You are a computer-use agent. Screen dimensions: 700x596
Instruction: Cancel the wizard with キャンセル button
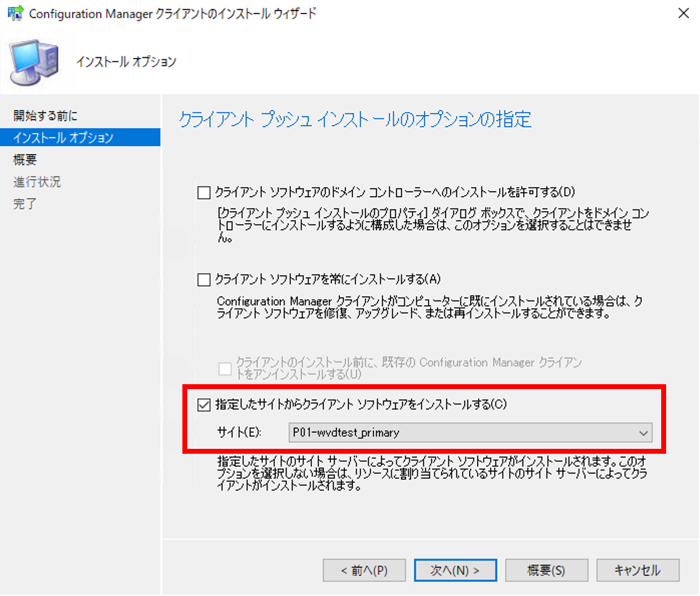click(638, 570)
